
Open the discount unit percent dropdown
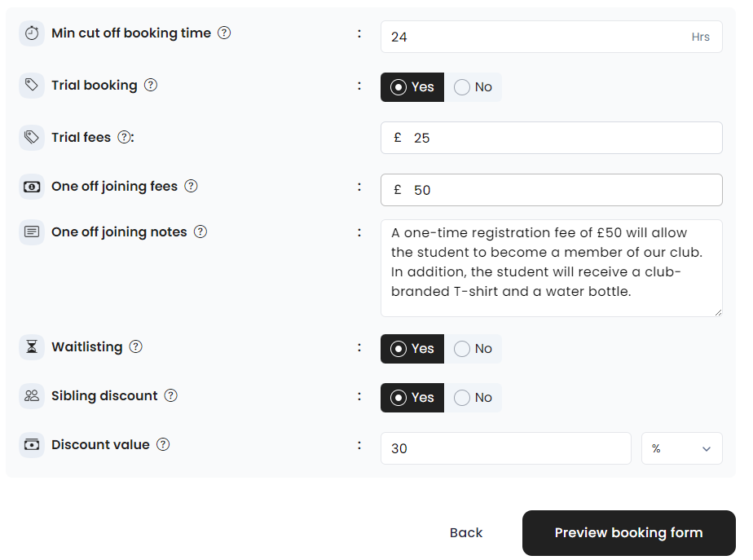(681, 449)
